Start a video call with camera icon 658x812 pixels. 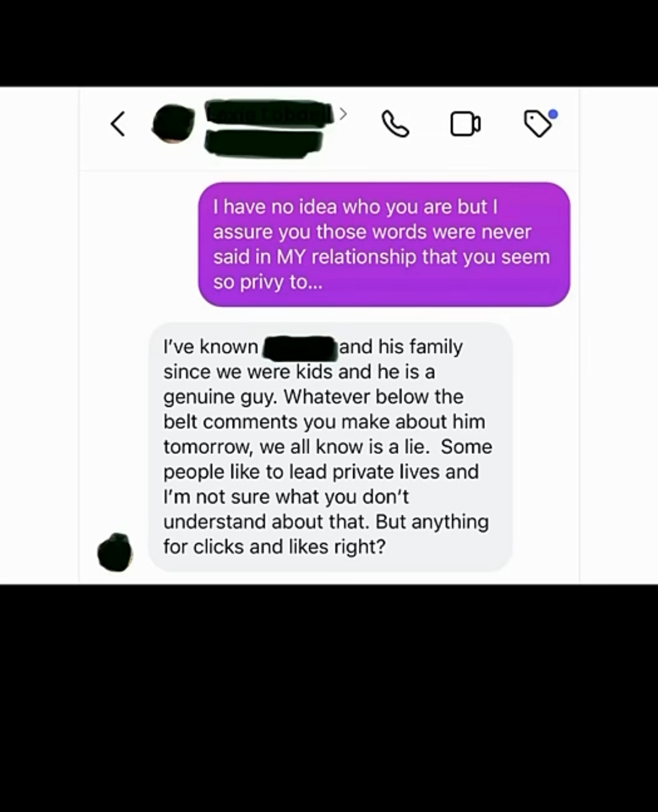pyautogui.click(x=466, y=123)
